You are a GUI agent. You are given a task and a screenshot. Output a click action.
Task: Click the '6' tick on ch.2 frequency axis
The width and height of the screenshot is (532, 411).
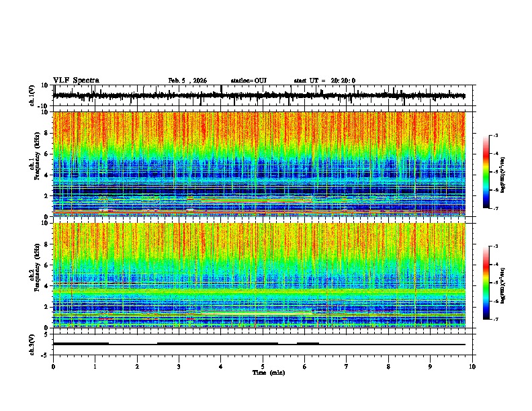point(47,265)
